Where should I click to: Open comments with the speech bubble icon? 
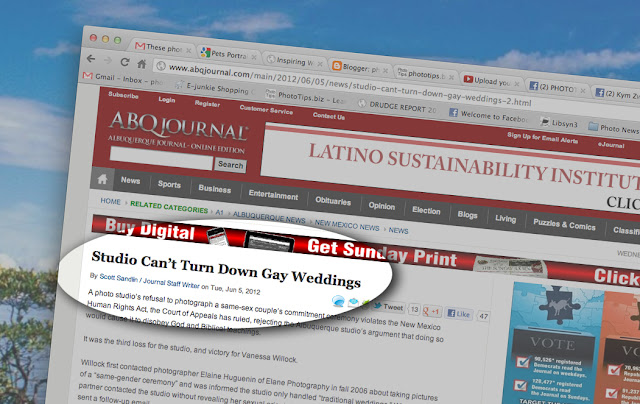click(x=338, y=301)
